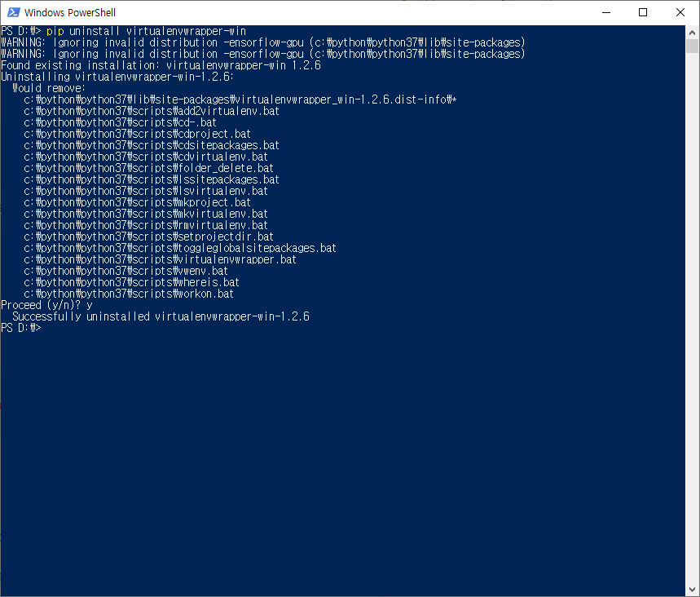The width and height of the screenshot is (700, 597).
Task: Click the lsvirtualenv.bat path line
Action: 146,192
